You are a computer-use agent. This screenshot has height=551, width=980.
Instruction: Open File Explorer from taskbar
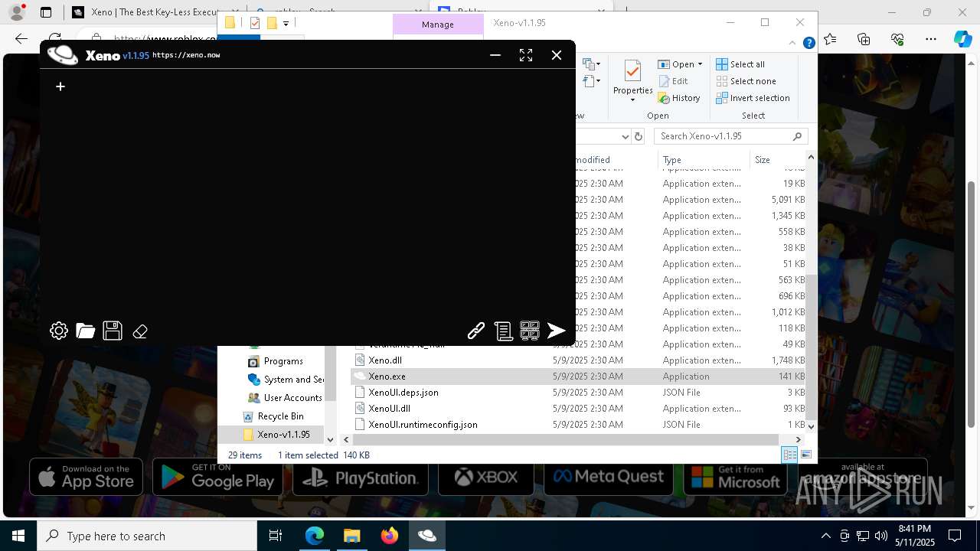point(352,536)
